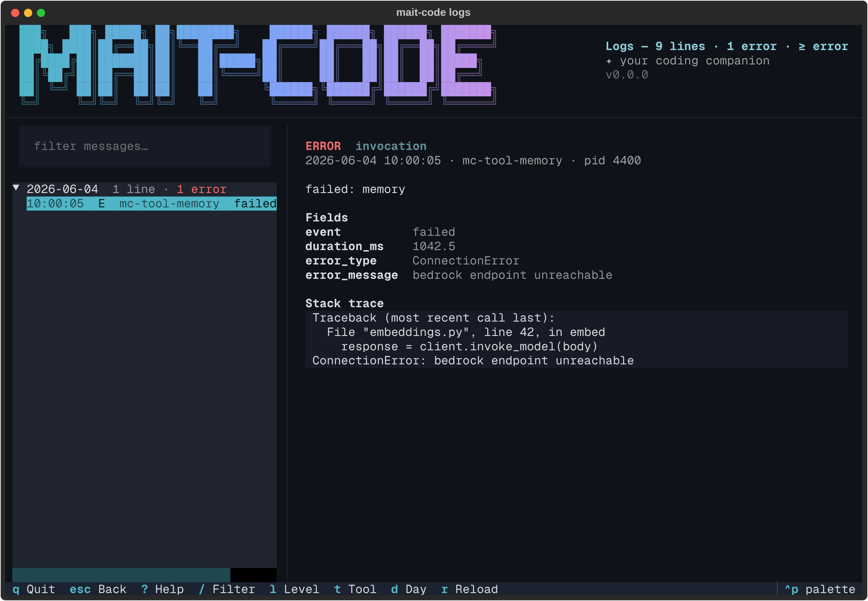Open the ^p palette command
The width and height of the screenshot is (868, 601).
click(820, 589)
